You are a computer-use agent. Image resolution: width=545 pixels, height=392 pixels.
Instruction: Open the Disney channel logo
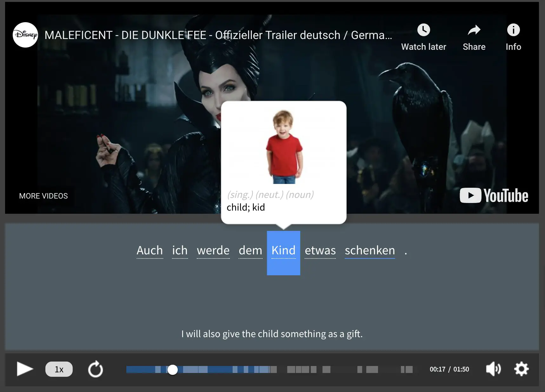[x=25, y=35]
